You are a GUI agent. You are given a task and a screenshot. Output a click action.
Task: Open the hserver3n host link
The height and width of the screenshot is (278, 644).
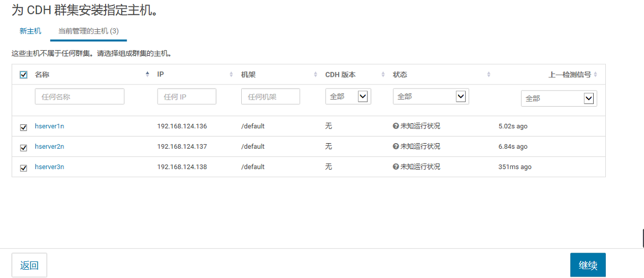(49, 167)
